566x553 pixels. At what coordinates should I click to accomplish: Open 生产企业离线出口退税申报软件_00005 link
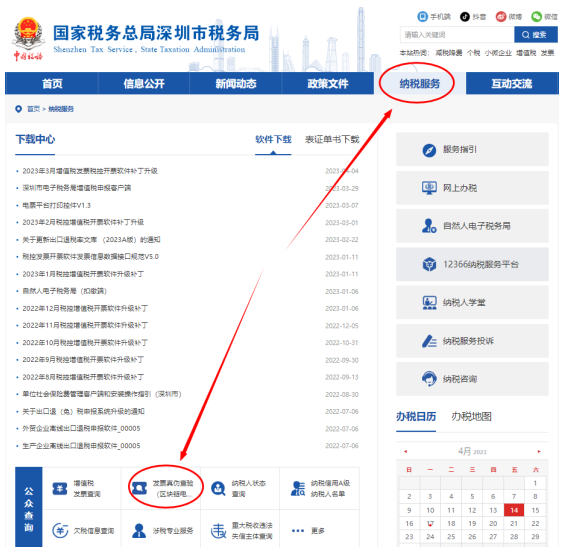point(81,445)
